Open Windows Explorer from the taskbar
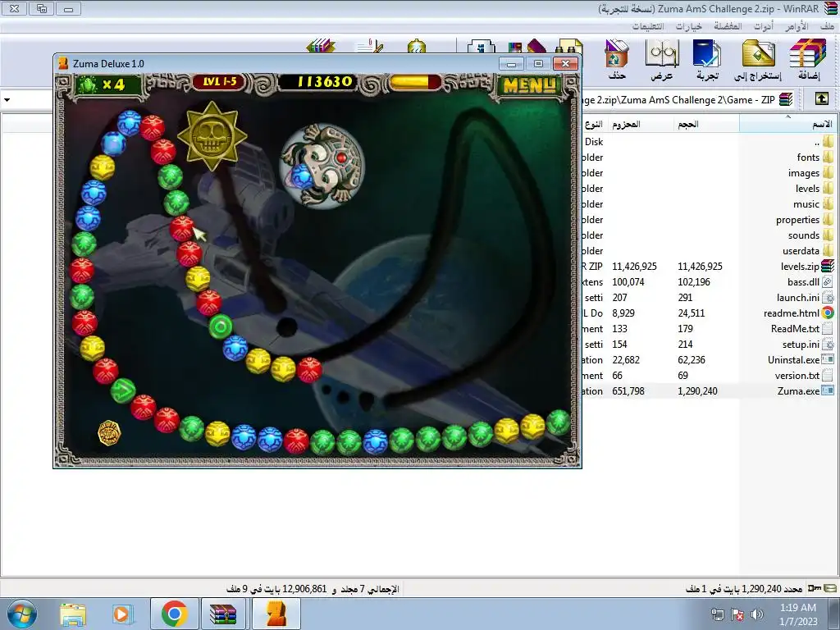The image size is (840, 630). pyautogui.click(x=73, y=614)
